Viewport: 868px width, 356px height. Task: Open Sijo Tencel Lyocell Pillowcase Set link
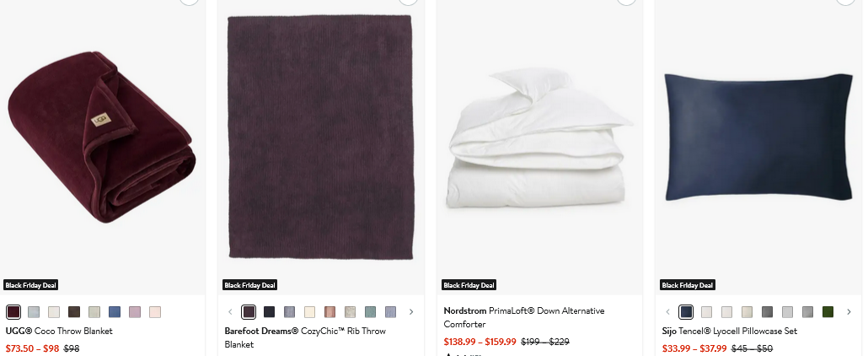coord(730,332)
